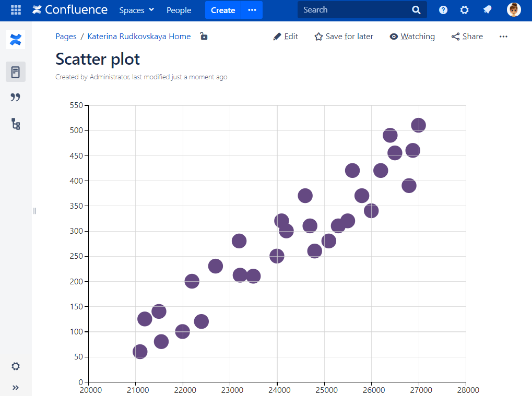Open the Pages icon in the space sidebar
This screenshot has height=396, width=532.
tap(15, 71)
